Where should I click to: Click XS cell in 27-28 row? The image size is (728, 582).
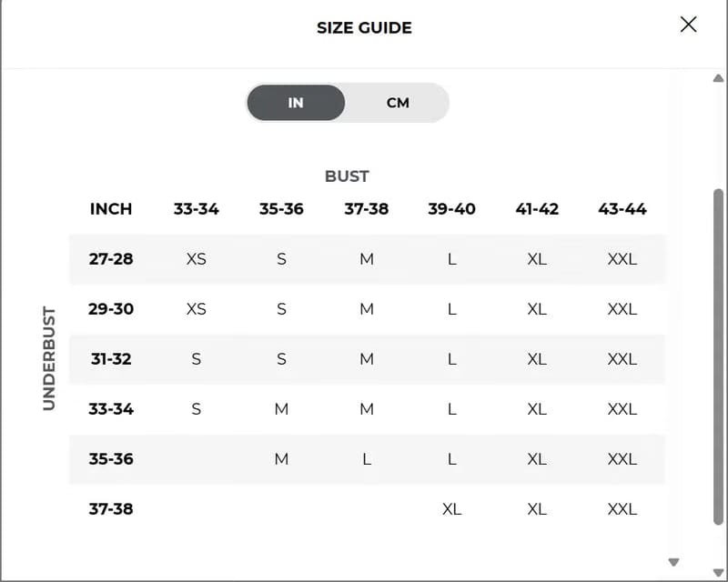click(196, 259)
